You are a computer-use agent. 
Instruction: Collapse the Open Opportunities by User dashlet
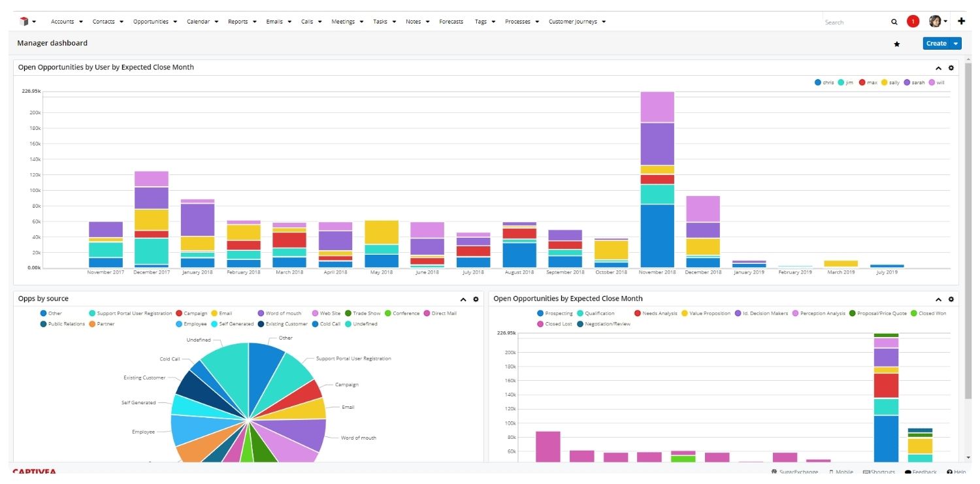pos(939,68)
